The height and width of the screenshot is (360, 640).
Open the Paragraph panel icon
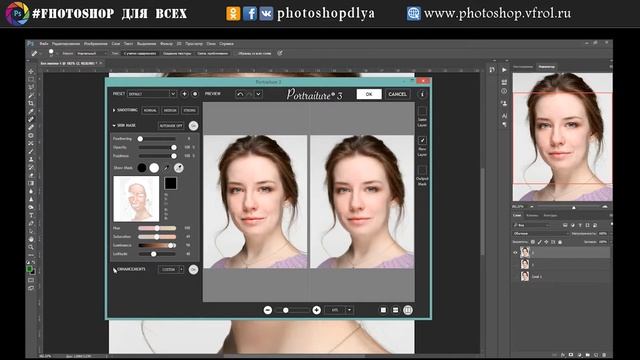click(x=504, y=124)
